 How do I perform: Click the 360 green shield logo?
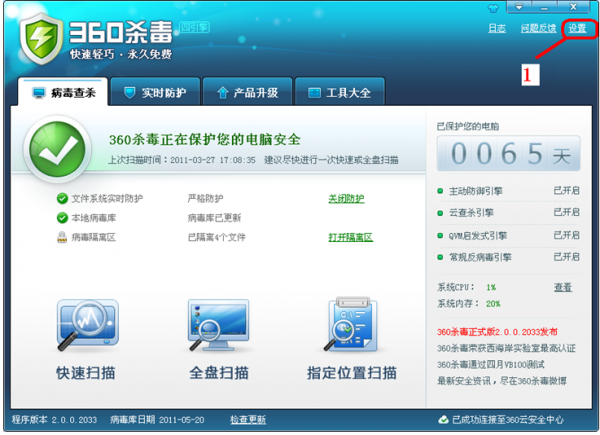point(41,39)
